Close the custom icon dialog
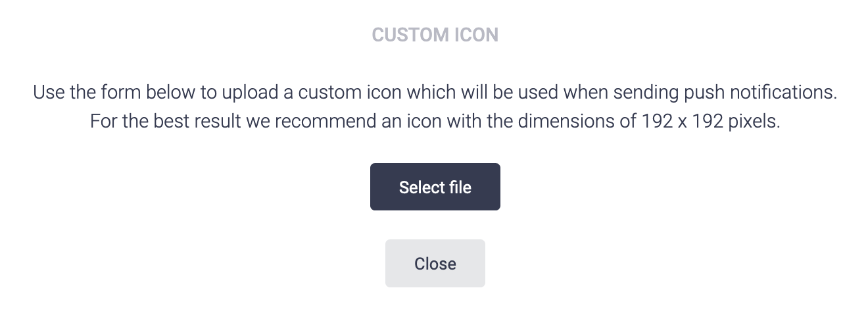Screen dimensions: 868x313 click(x=435, y=264)
